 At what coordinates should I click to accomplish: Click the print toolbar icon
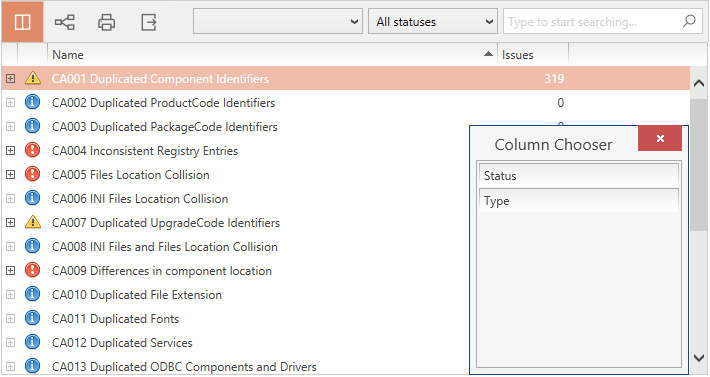[106, 22]
